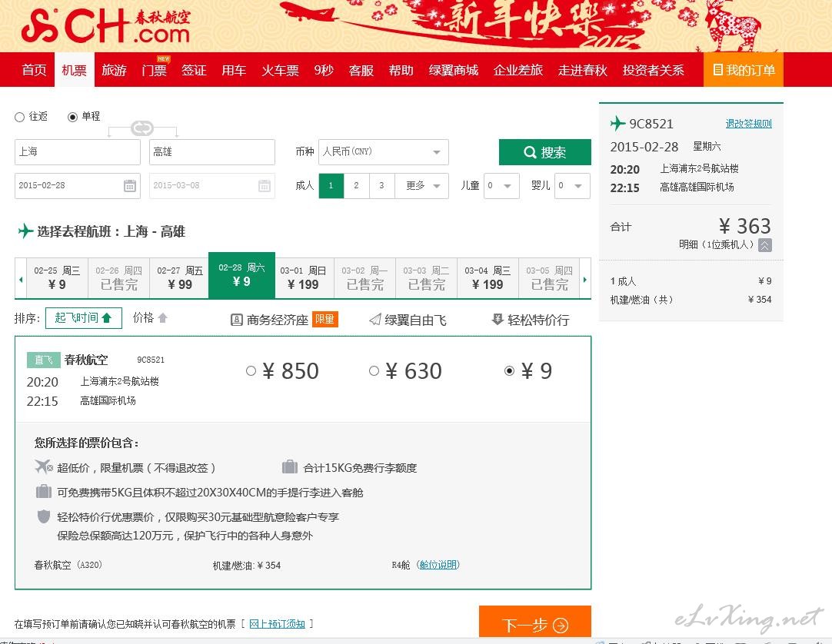Show earlier dates with left arrow
Image resolution: width=832 pixels, height=644 pixels.
coord(21,279)
